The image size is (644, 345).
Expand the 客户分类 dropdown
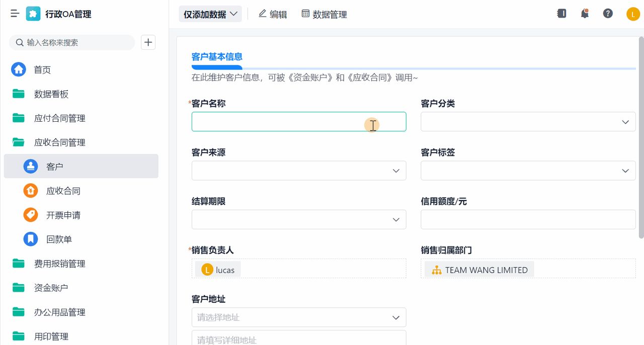[x=625, y=122]
